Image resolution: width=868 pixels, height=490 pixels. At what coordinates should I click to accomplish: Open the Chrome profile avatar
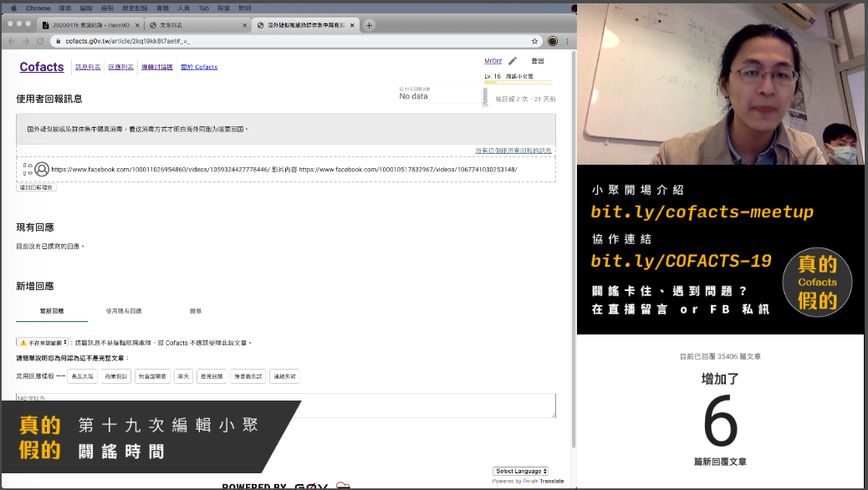coord(553,41)
